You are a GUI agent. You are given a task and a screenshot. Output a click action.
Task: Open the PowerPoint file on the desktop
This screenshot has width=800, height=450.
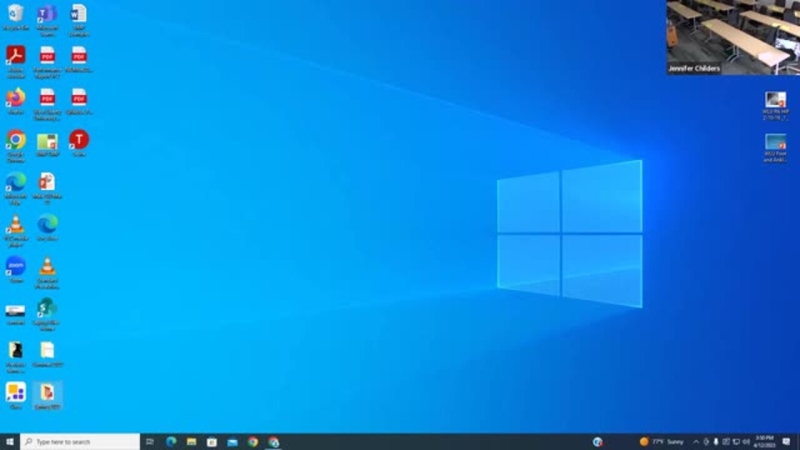click(x=47, y=182)
